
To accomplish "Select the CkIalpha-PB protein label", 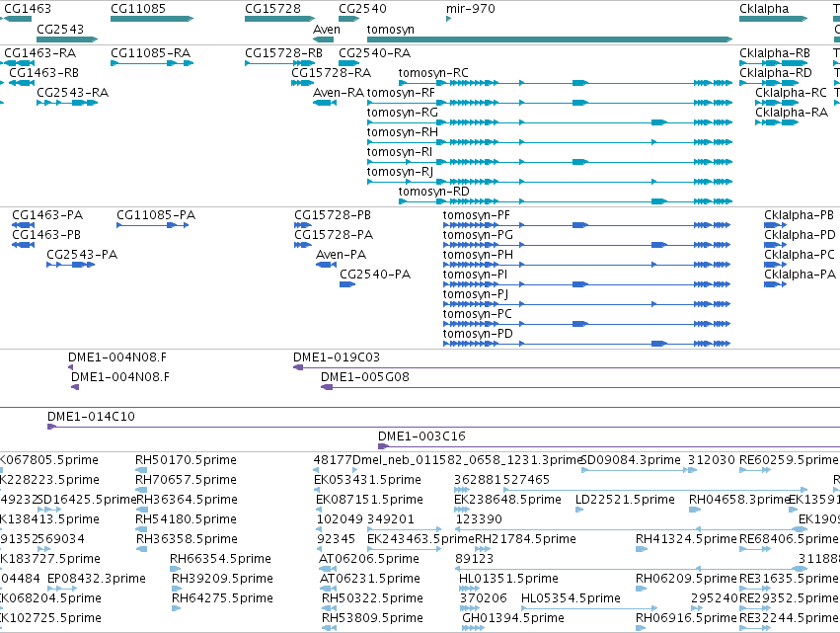I will 799,215.
